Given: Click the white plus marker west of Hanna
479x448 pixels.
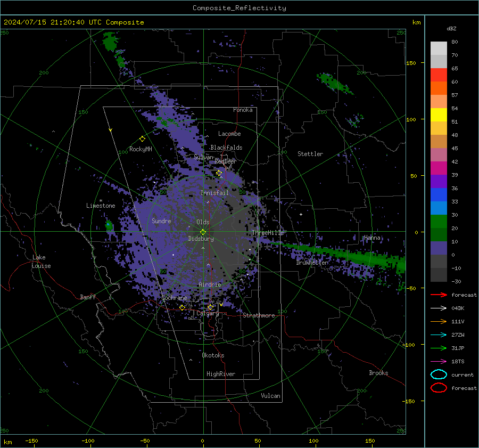Looking at the screenshot, I should 301,214.
